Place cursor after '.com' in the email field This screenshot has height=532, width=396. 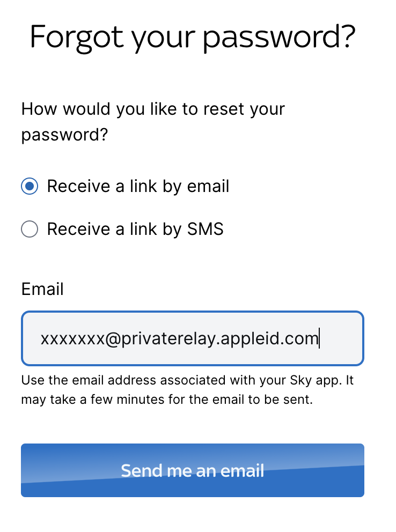click(319, 338)
